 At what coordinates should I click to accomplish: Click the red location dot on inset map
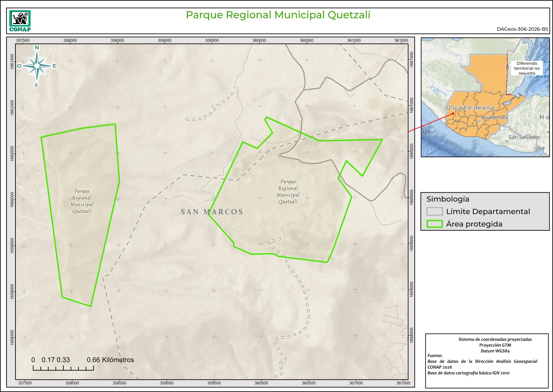(453, 113)
